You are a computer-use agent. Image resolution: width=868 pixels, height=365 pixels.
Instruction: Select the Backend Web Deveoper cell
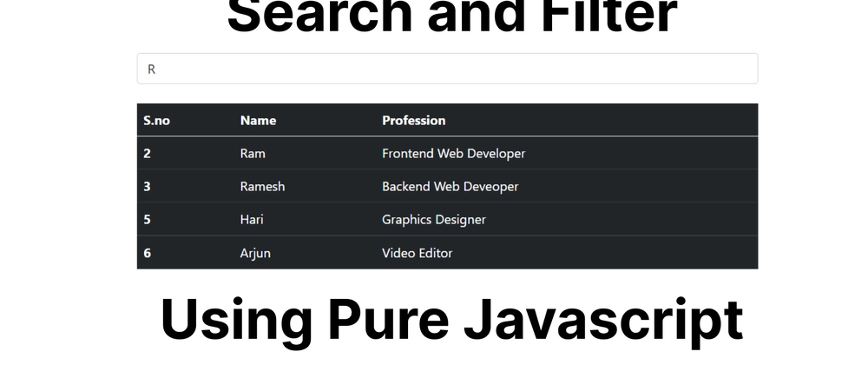pos(450,187)
